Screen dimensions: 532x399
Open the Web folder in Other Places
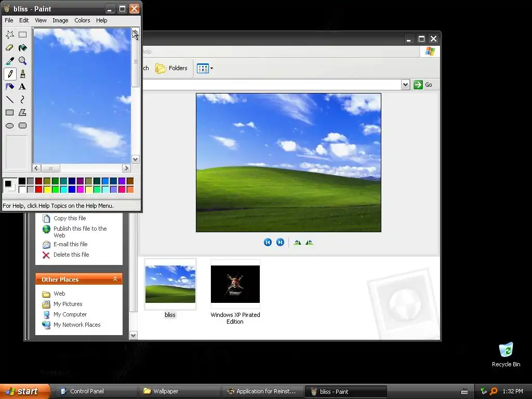pyautogui.click(x=59, y=294)
